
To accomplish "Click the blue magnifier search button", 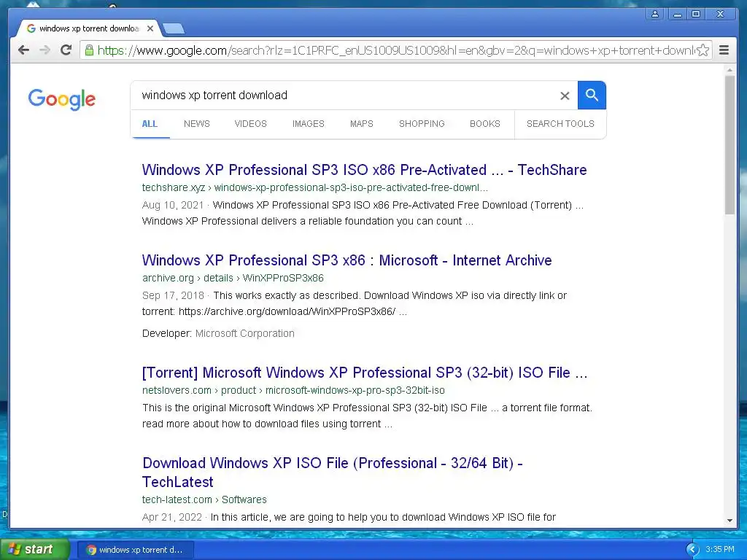I will pyautogui.click(x=592, y=96).
